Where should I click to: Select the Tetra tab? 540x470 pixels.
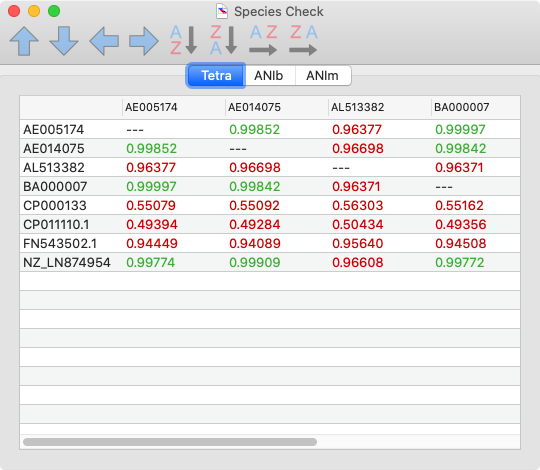[x=216, y=75]
